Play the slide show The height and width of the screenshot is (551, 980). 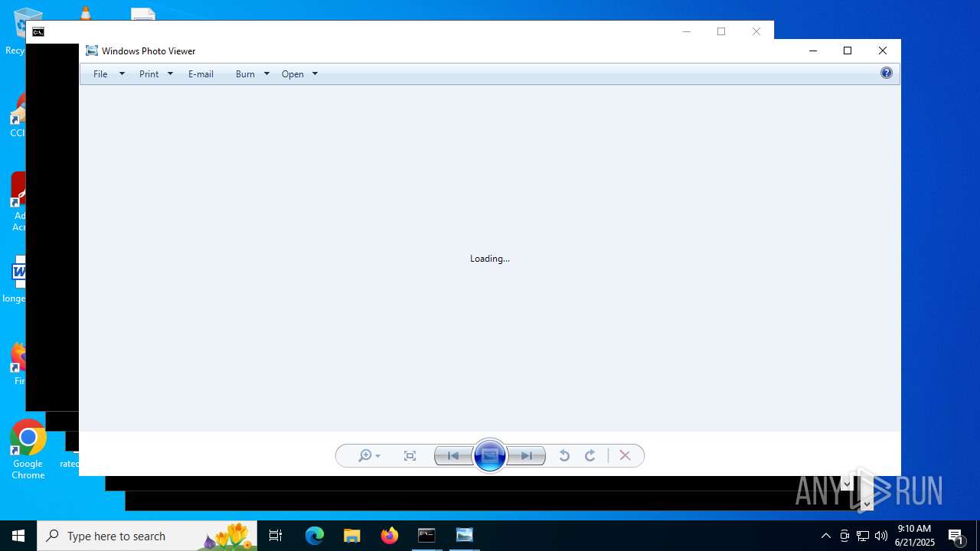(490, 456)
